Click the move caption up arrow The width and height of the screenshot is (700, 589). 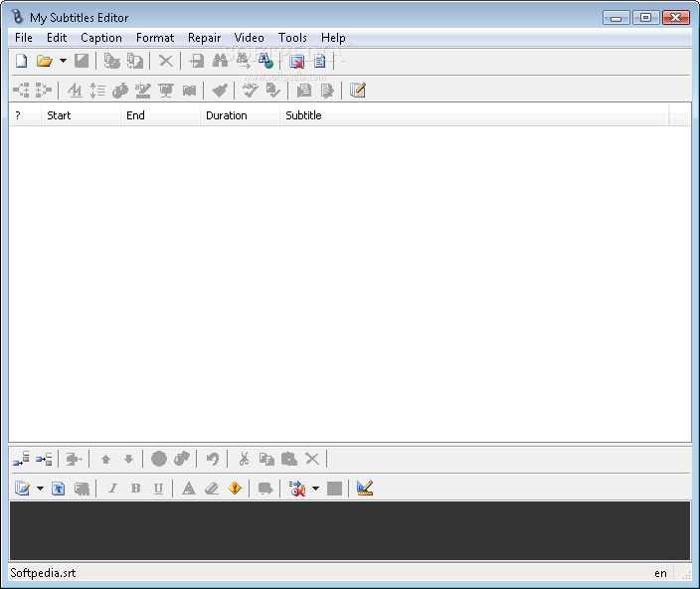105,459
